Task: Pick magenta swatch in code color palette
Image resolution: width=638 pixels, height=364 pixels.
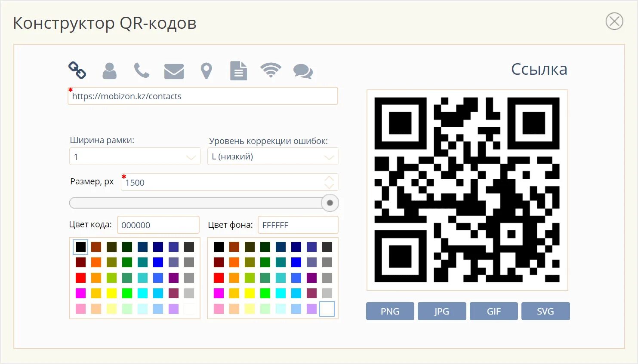Action: click(80, 293)
